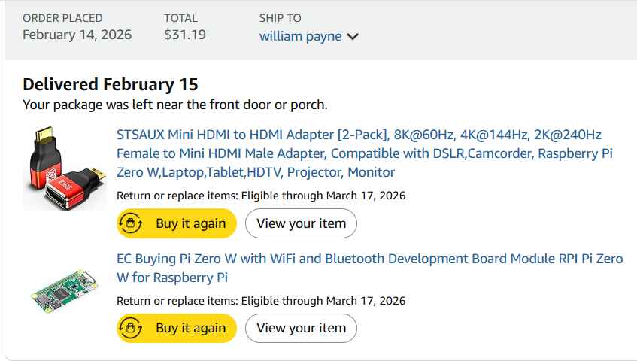This screenshot has width=637, height=364.
Task: Open the EC Buying Pi Zero W product title
Action: pyautogui.click(x=369, y=268)
